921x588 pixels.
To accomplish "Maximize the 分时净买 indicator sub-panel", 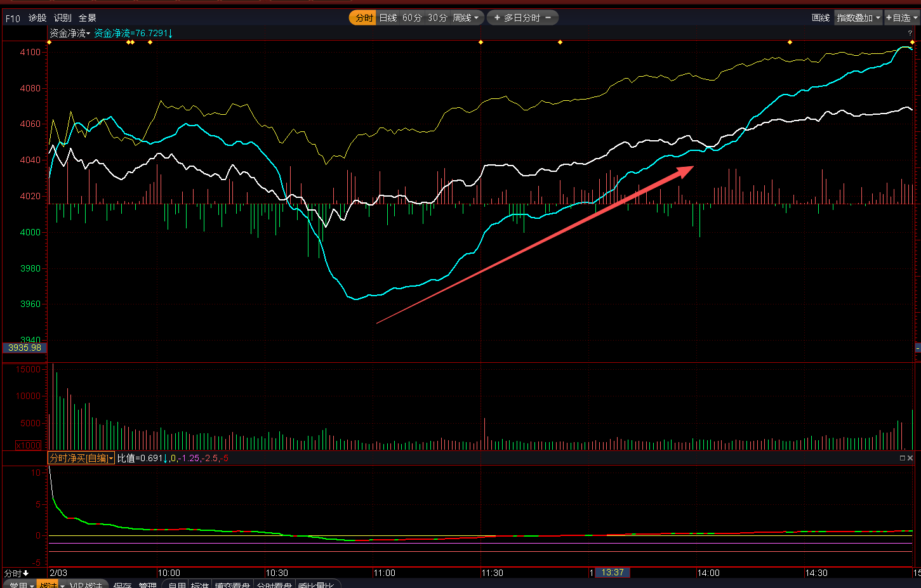I will tap(902, 458).
